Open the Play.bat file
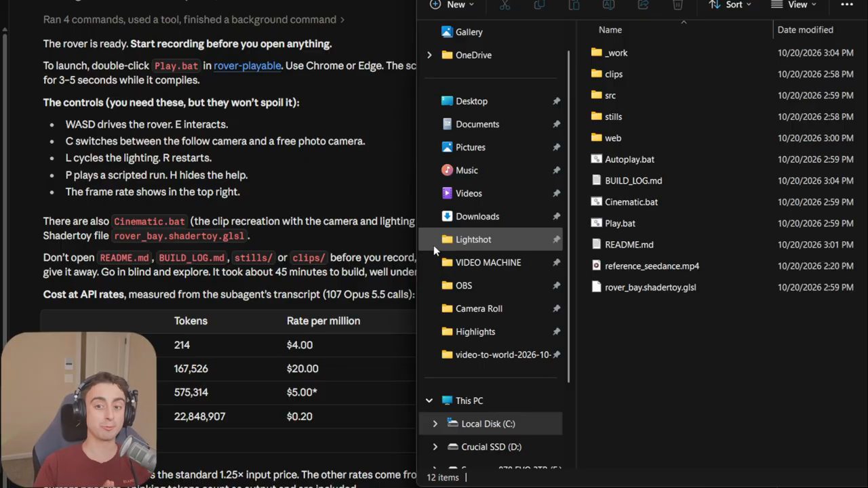This screenshot has height=488, width=868. pos(620,223)
